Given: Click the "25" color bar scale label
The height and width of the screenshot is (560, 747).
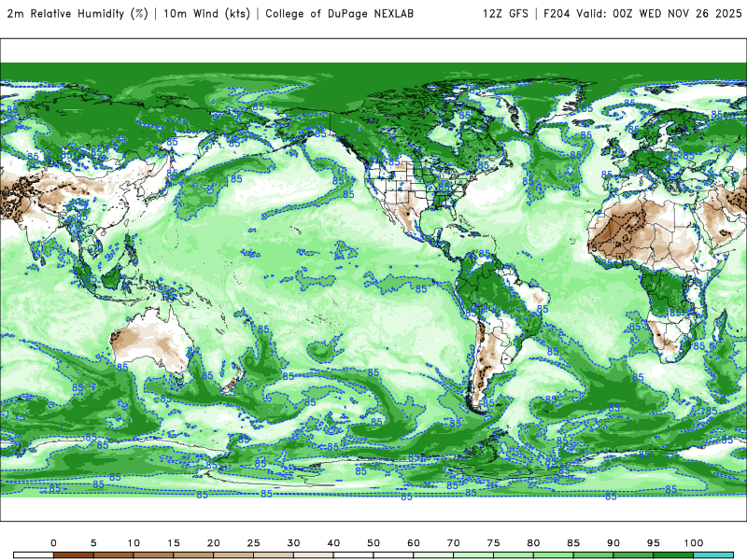Looking at the screenshot, I should pyautogui.click(x=253, y=543).
